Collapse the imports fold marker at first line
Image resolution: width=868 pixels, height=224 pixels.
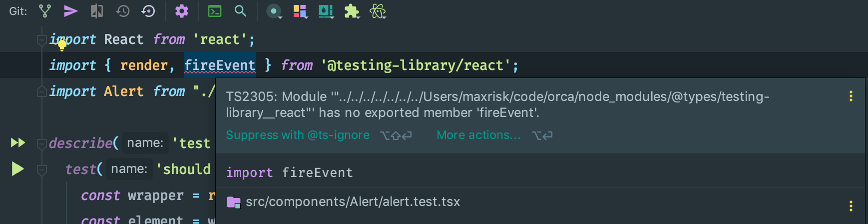pos(42,39)
